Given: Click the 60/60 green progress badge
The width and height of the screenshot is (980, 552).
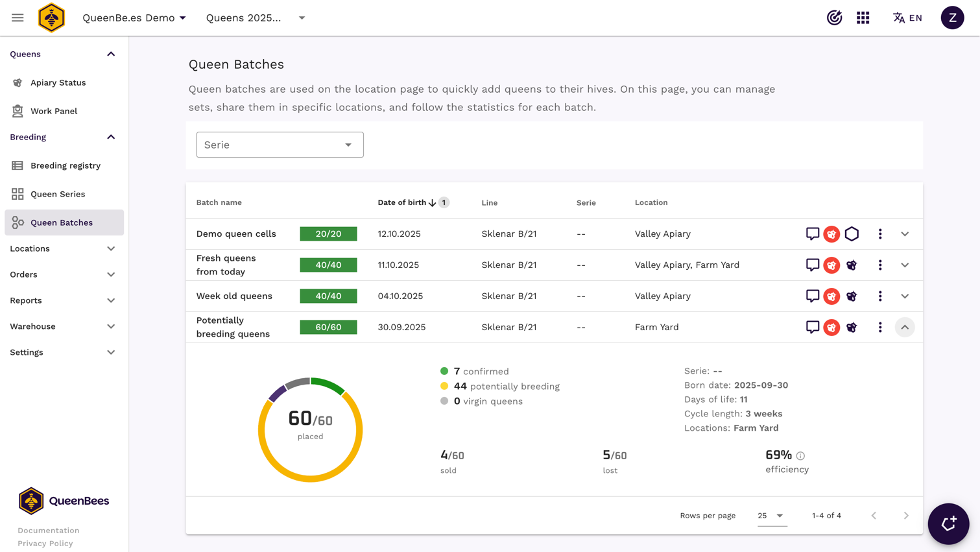Looking at the screenshot, I should pos(328,328).
